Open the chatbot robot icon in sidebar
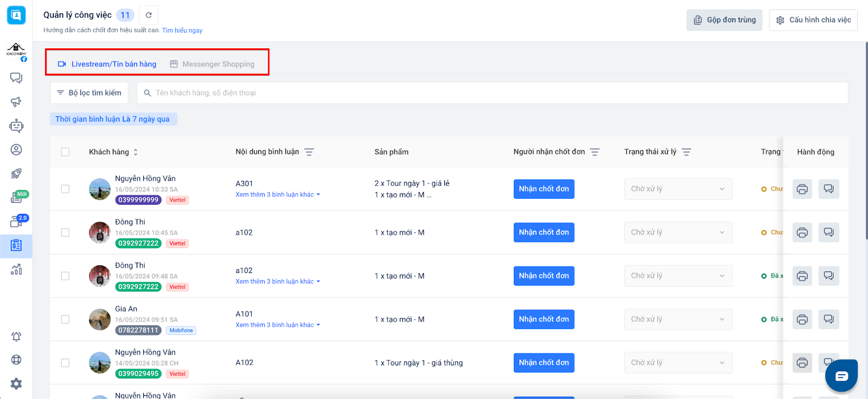The width and height of the screenshot is (868, 399). pos(16,126)
